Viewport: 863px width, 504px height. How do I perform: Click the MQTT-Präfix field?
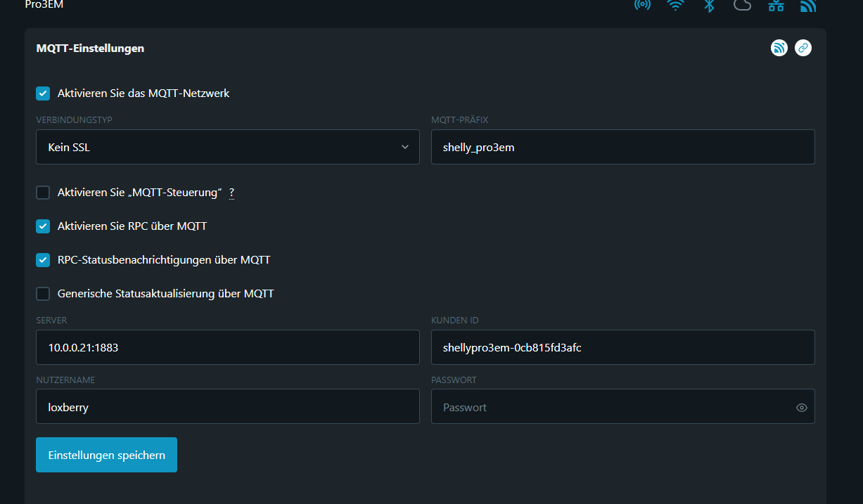(622, 147)
